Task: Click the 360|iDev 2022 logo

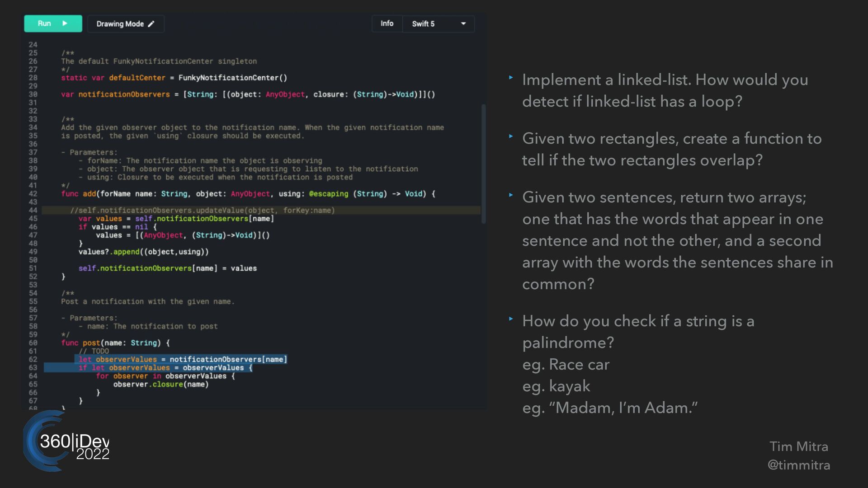Action: coord(66,441)
